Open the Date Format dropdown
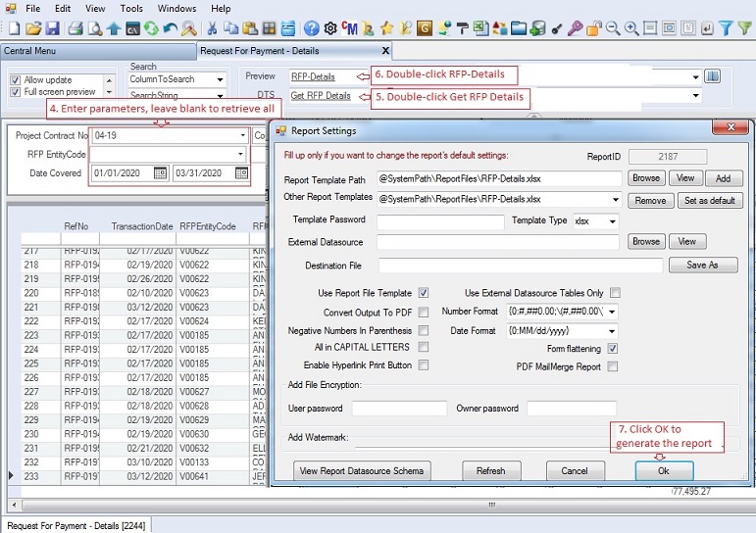Image resolution: width=756 pixels, height=533 pixels. tap(613, 331)
